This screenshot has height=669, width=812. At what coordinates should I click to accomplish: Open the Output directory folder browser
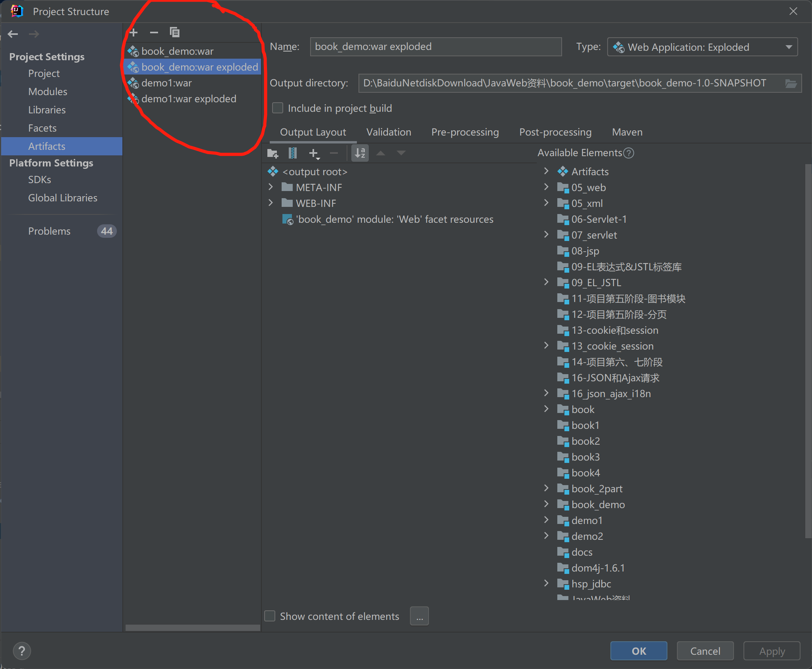click(791, 83)
